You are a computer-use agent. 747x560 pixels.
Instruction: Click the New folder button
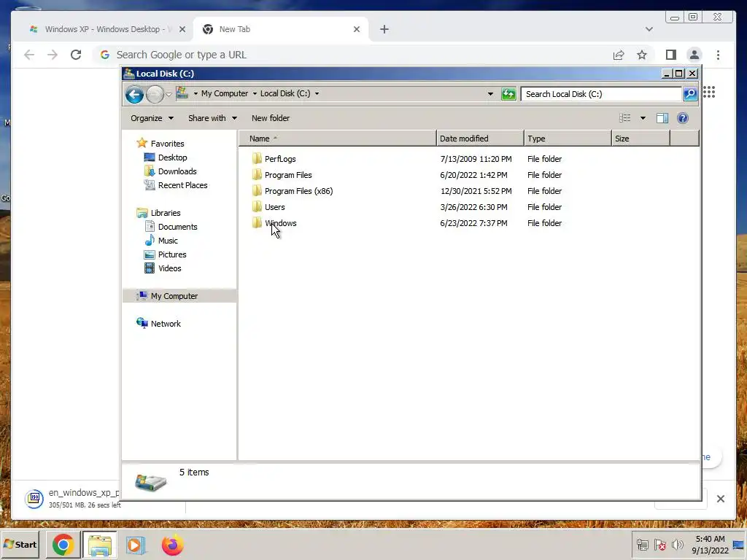[271, 118]
